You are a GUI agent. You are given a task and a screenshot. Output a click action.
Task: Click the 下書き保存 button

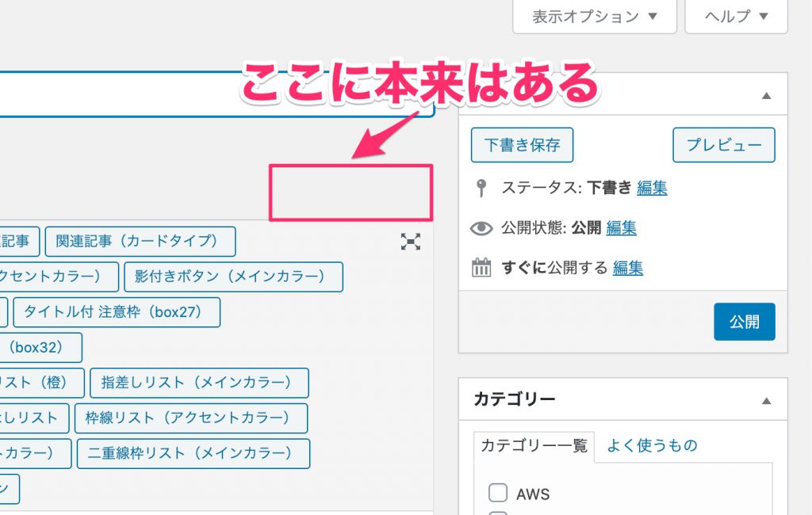522,145
